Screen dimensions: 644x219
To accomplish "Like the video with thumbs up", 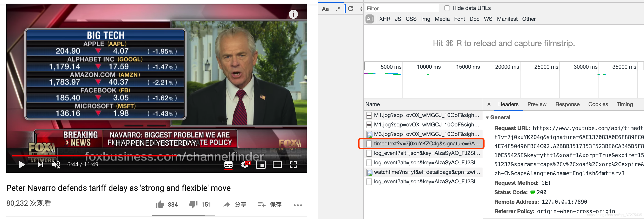I will coord(167,205).
